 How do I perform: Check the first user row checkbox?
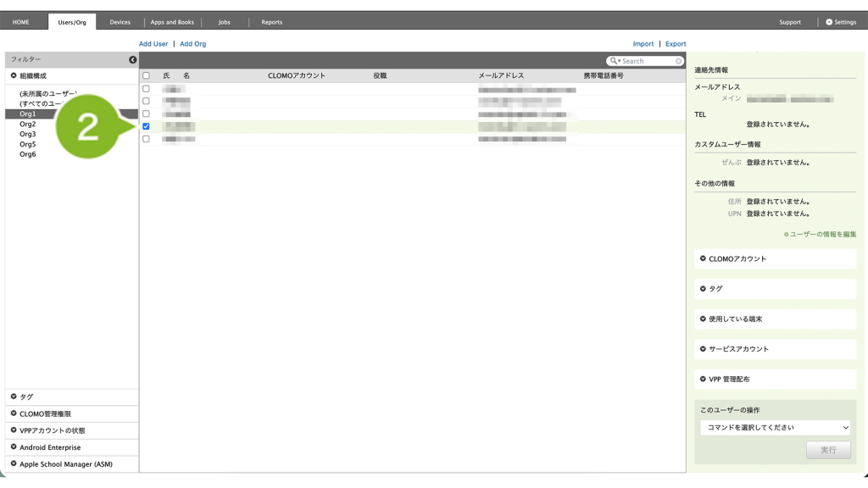(146, 88)
